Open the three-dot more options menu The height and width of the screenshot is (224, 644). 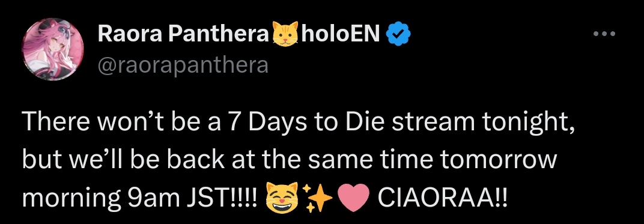coord(604,34)
